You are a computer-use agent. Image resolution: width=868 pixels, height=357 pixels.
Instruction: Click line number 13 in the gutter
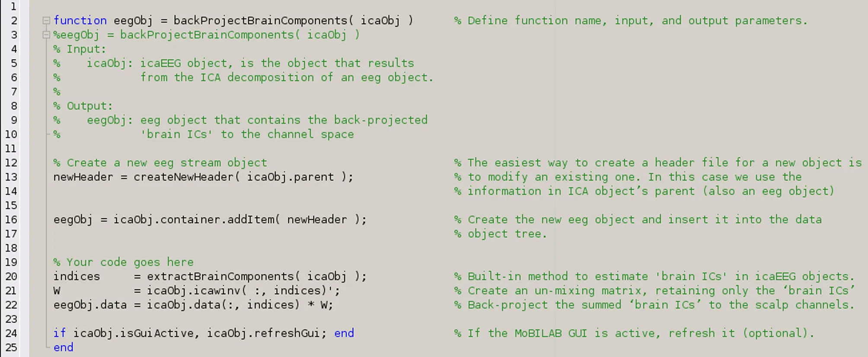click(11, 177)
